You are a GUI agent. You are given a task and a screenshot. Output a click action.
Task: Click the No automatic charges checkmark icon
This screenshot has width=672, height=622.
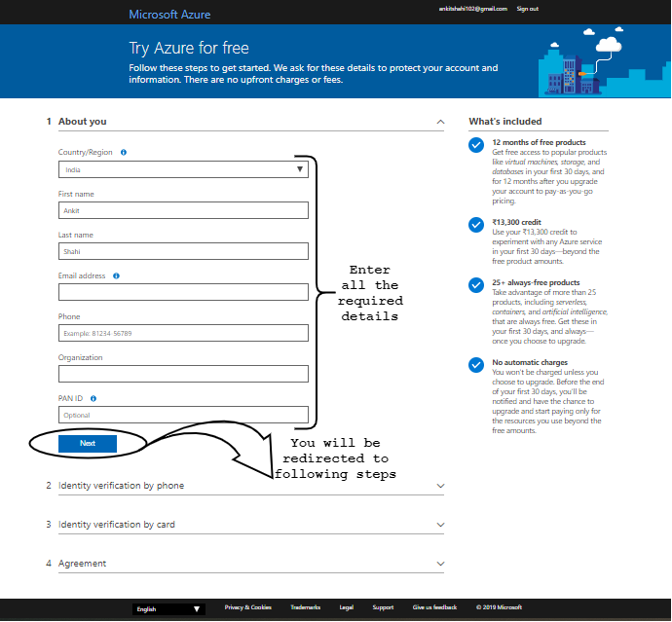(476, 365)
